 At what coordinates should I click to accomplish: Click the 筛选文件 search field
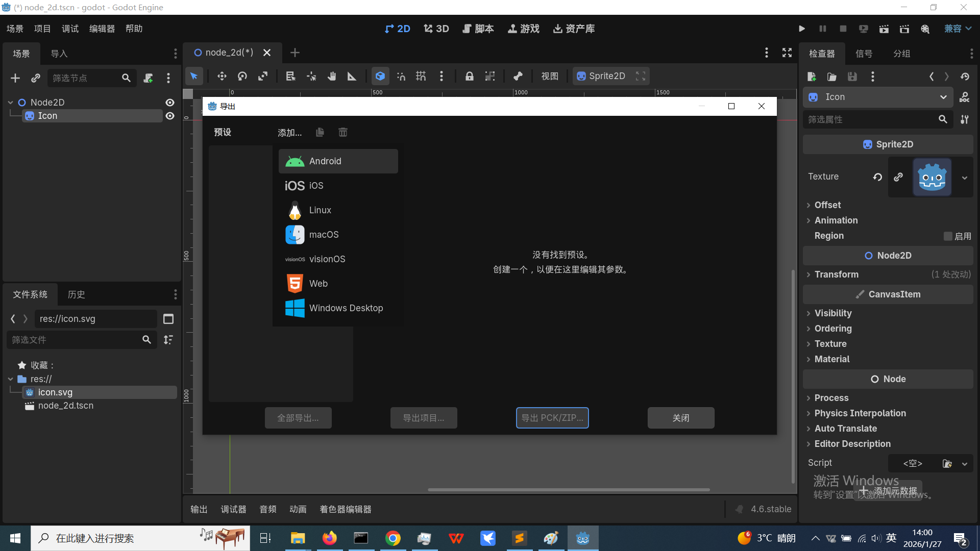pos(74,340)
